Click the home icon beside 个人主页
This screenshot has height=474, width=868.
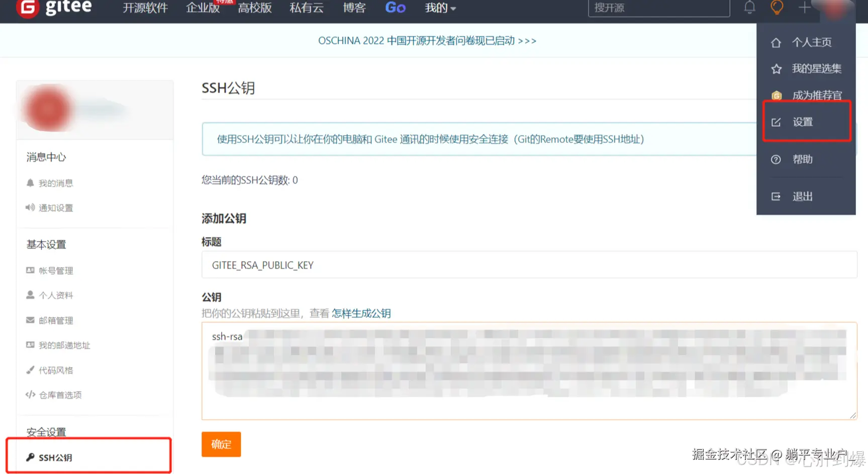(776, 43)
